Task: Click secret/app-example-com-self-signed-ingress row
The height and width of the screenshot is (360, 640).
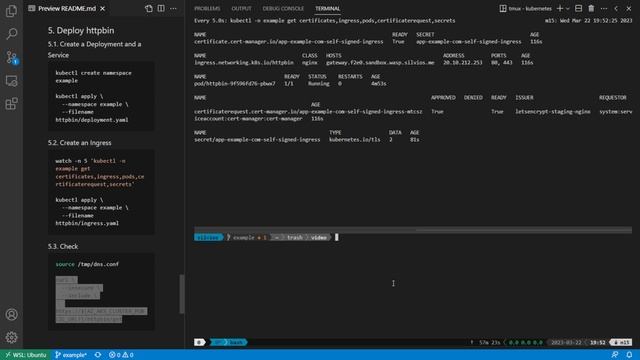Action: [x=307, y=140]
